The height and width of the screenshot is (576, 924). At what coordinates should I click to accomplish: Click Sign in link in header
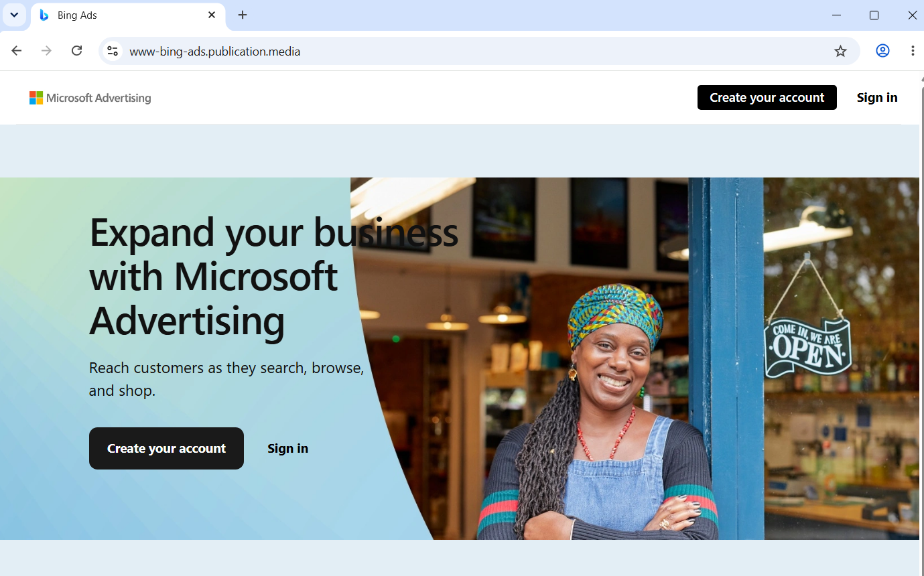click(x=877, y=98)
